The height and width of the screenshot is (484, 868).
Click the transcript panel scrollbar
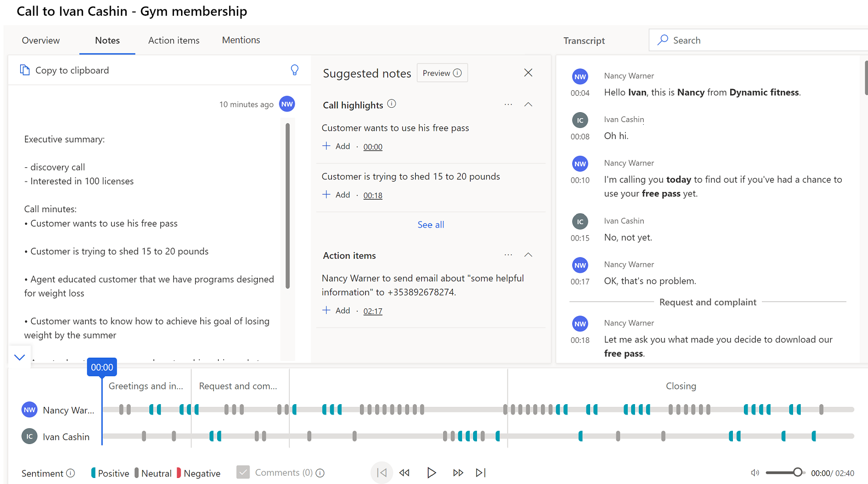(866, 78)
